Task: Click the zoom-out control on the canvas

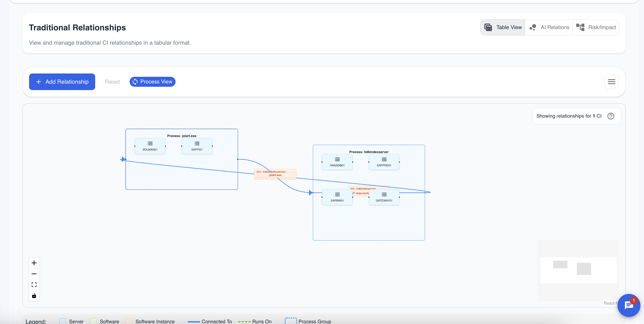Action: tap(34, 273)
